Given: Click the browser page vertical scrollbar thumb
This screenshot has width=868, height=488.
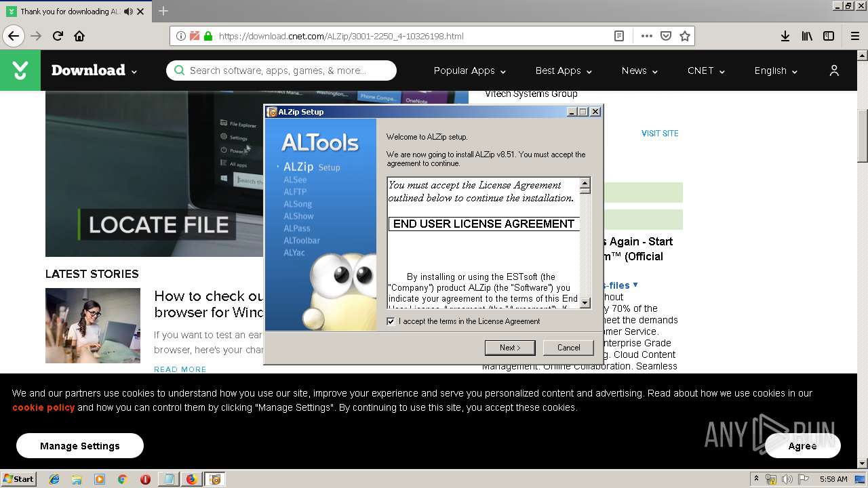Looking at the screenshot, I should pyautogui.click(x=862, y=136).
